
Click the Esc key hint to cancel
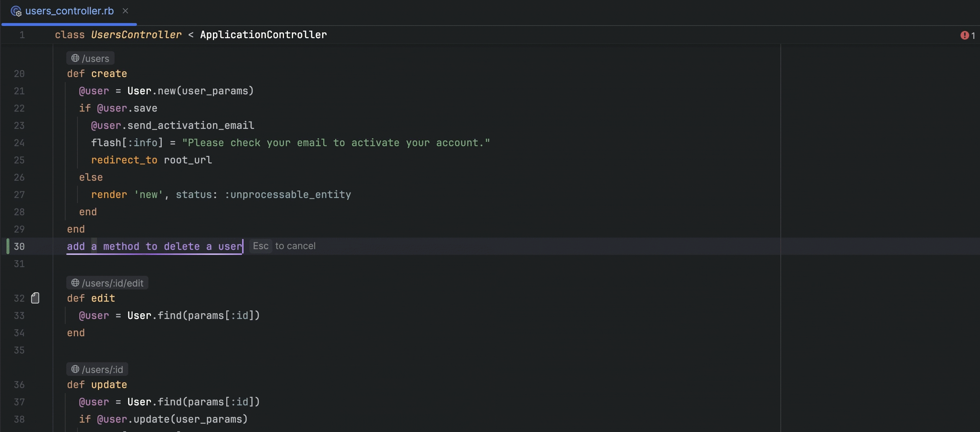click(x=260, y=246)
